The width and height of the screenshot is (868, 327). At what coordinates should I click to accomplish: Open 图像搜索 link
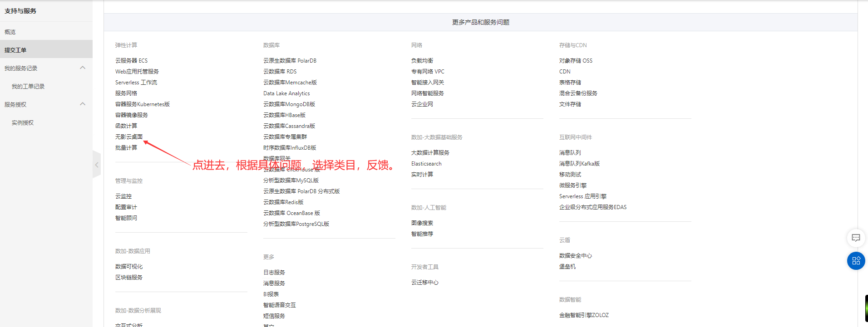pos(422,223)
